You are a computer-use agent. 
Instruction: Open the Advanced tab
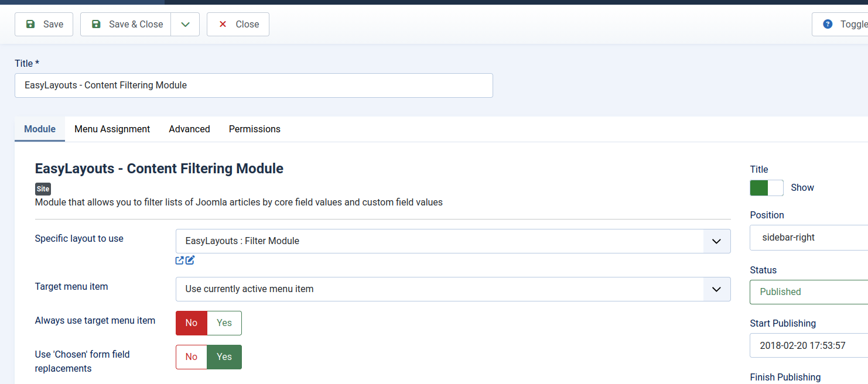click(x=189, y=129)
